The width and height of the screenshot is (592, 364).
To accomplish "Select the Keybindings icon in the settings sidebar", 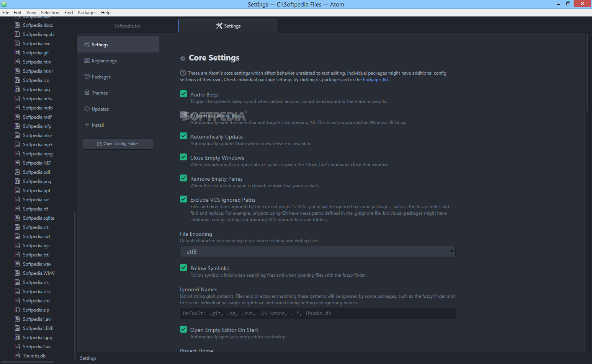I will 87,60.
